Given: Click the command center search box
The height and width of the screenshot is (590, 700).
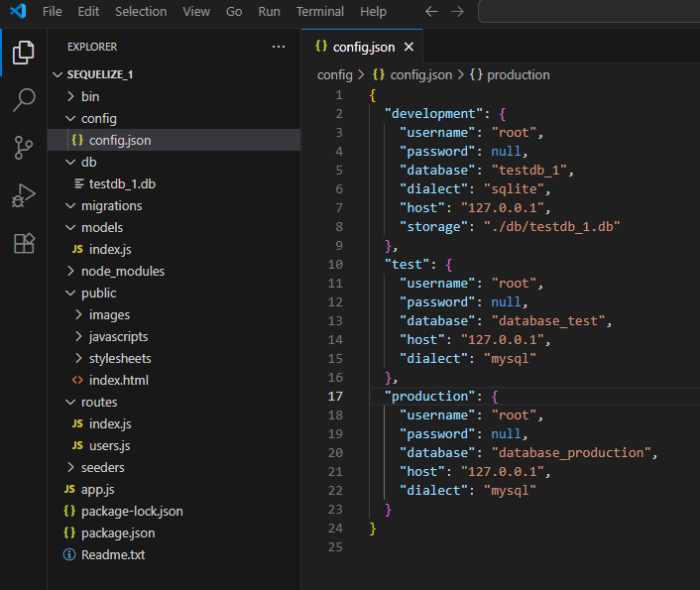Looking at the screenshot, I should [588, 11].
